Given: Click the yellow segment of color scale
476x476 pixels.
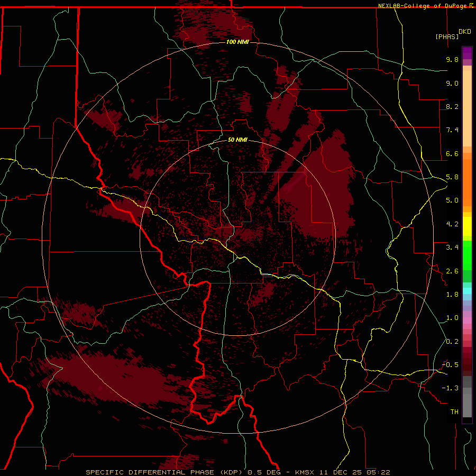Looking at the screenshot, I should [x=467, y=226].
